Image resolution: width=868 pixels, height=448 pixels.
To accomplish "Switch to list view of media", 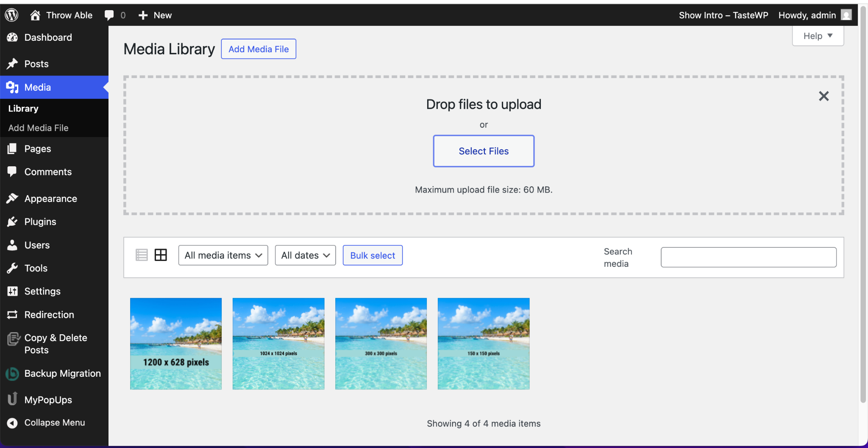I will tap(142, 255).
